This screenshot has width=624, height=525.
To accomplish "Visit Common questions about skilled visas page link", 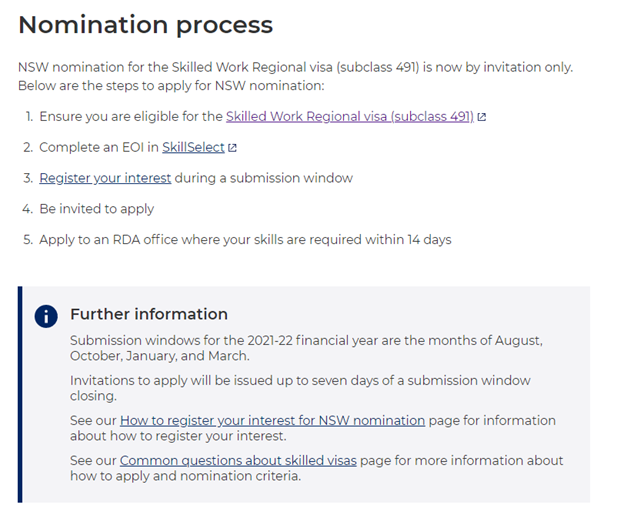I will tap(238, 461).
